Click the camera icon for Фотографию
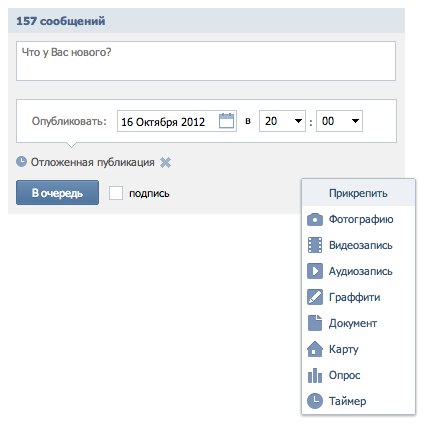423x428 pixels. [315, 219]
